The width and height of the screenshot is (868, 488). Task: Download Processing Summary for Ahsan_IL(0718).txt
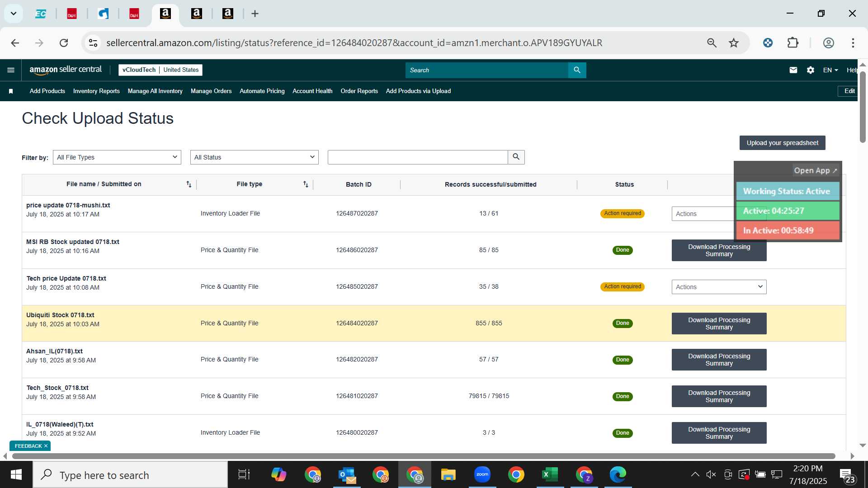719,360
